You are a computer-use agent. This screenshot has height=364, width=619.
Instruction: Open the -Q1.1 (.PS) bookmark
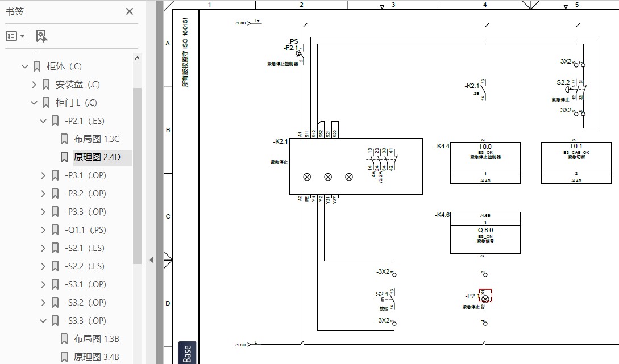(85, 229)
